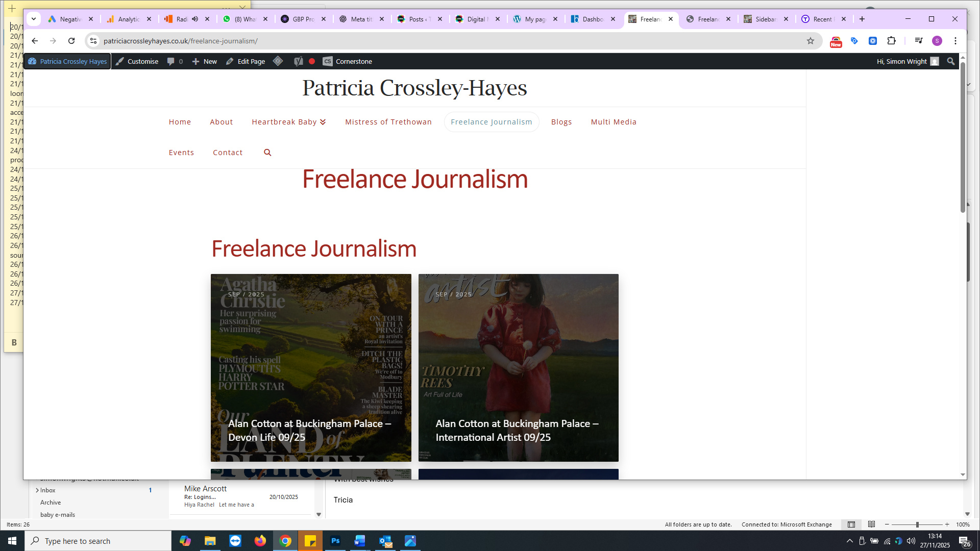Click Edit Page in the admin bar

pyautogui.click(x=246, y=61)
